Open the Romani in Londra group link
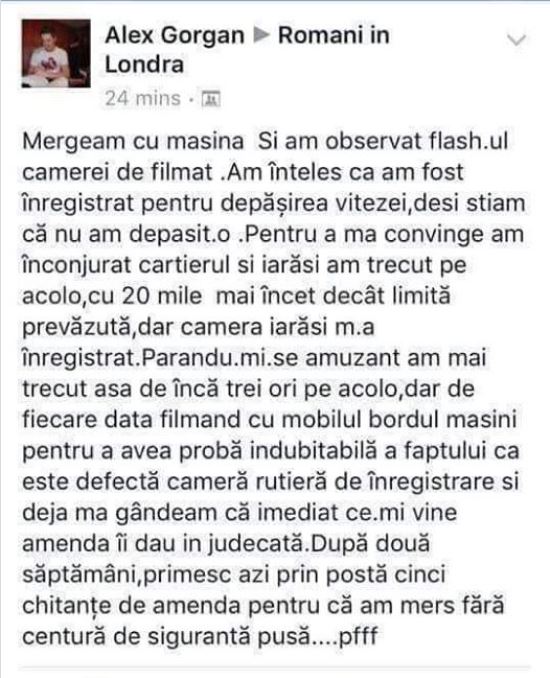Viewport: 550px width, 678px height. click(x=247, y=50)
